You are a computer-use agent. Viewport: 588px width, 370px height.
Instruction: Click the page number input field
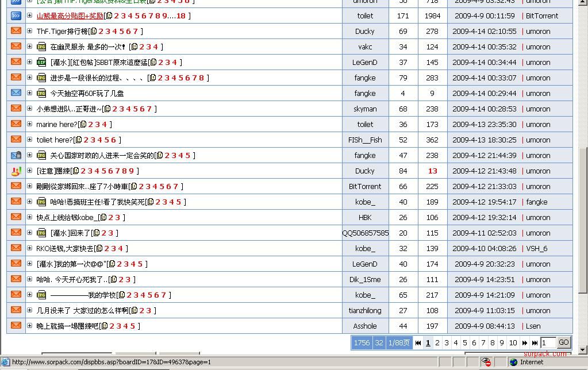tap(548, 343)
